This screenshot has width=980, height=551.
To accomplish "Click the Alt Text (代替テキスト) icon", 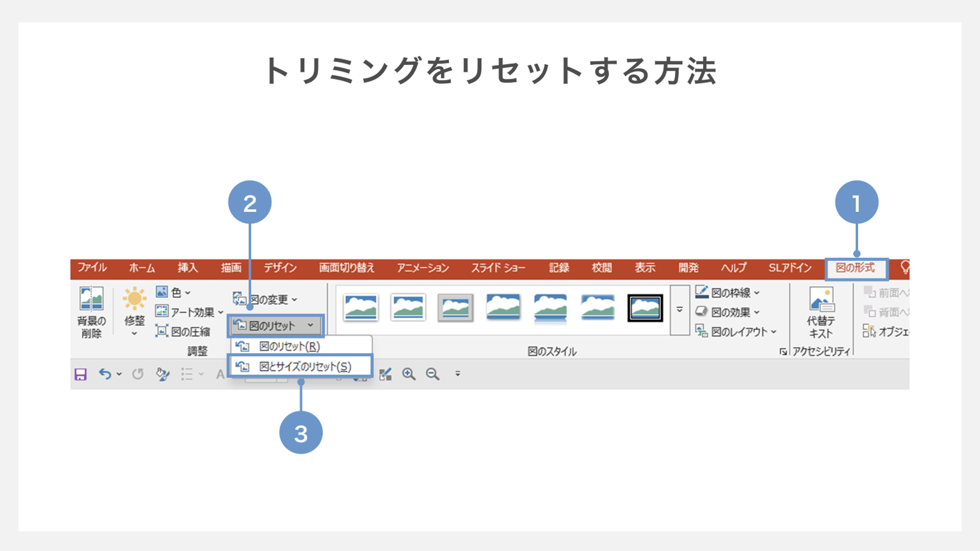I will pos(821,300).
